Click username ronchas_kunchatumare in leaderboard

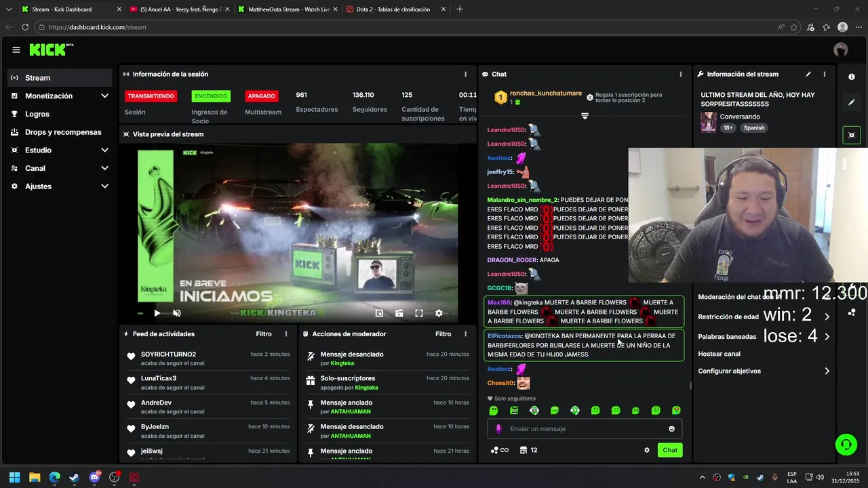[546, 94]
